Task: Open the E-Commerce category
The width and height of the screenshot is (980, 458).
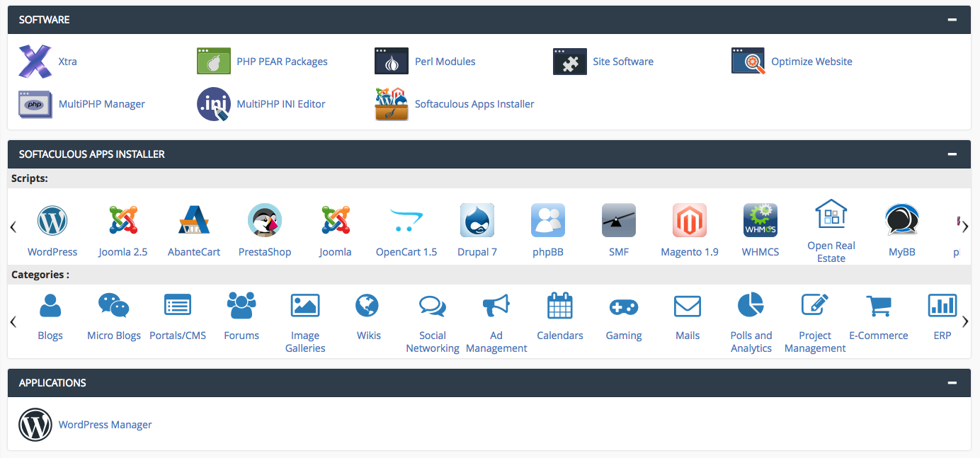Action: [878, 306]
